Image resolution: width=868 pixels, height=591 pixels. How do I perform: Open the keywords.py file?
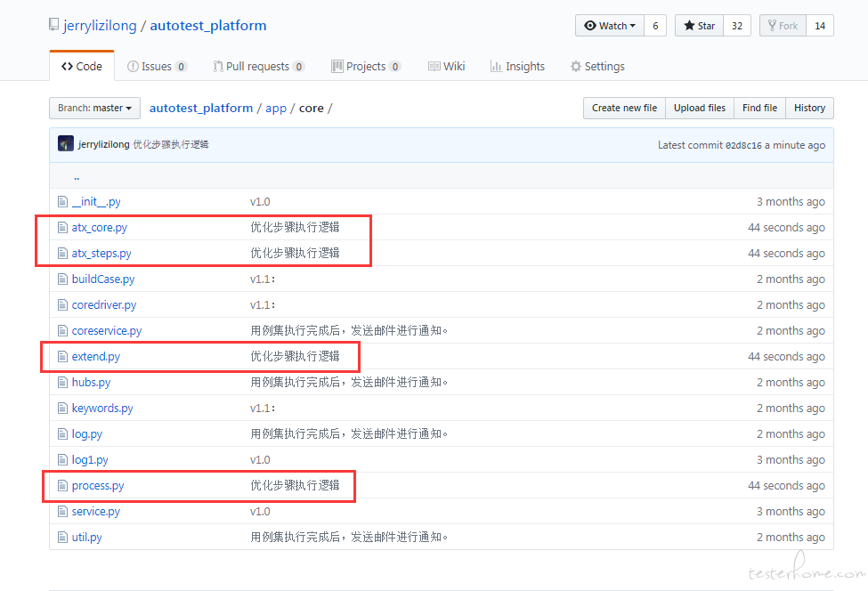coord(102,409)
